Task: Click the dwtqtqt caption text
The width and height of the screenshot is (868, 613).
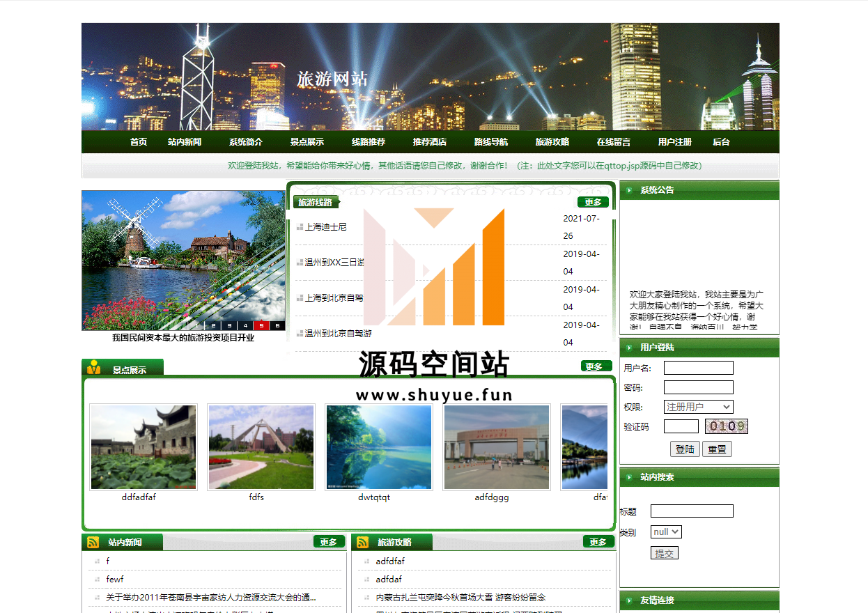Action: [374, 497]
